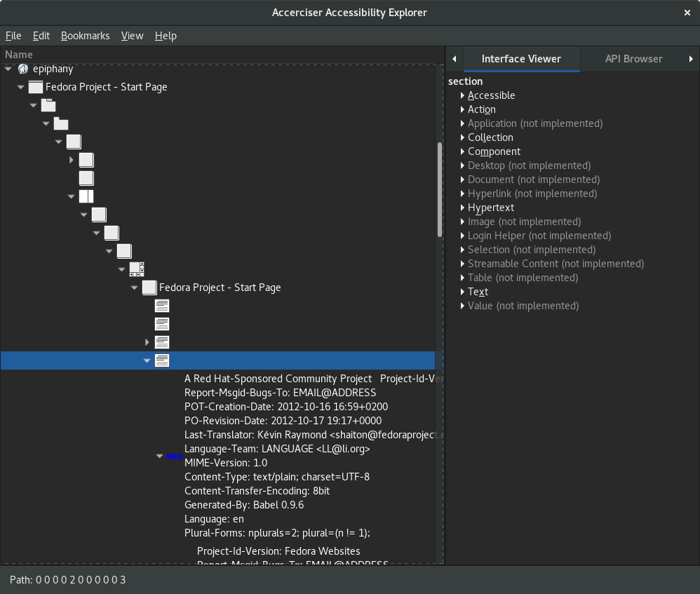Expand the Collection interface section

point(462,137)
